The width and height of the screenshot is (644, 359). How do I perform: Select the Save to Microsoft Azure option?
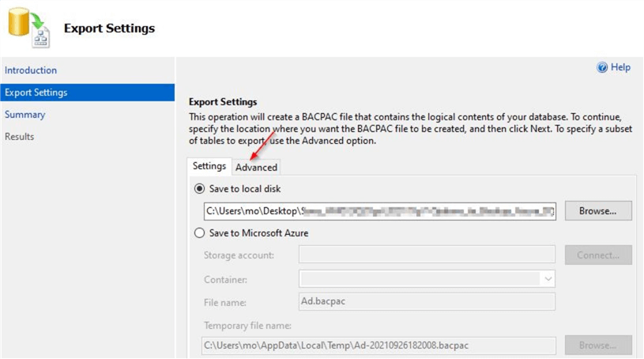click(199, 233)
